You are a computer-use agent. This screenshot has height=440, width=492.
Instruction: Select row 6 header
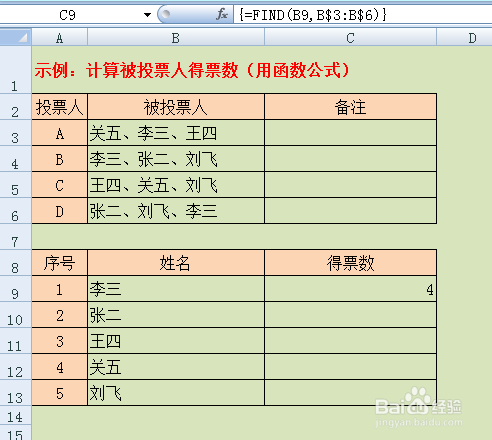[15, 211]
